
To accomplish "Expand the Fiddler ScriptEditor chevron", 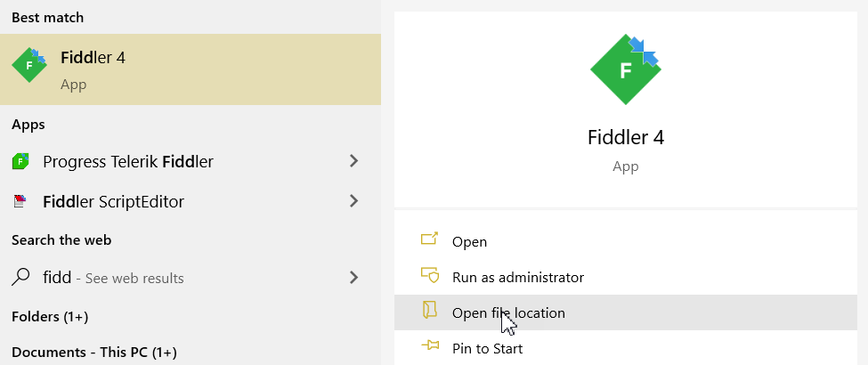I will click(x=353, y=201).
